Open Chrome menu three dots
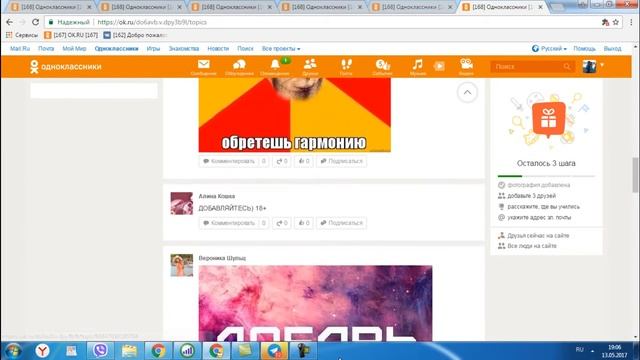This screenshot has width=640, height=360. (x=631, y=22)
